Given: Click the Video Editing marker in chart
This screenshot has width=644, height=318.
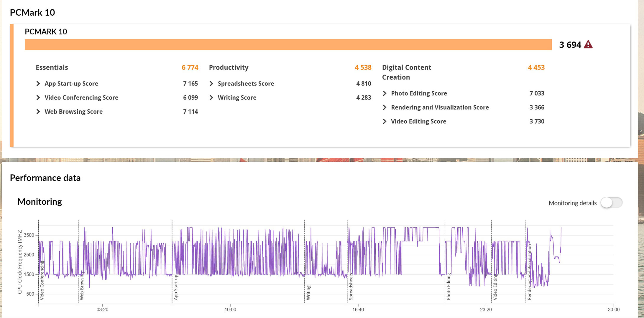Looking at the screenshot, I should coord(495,287).
